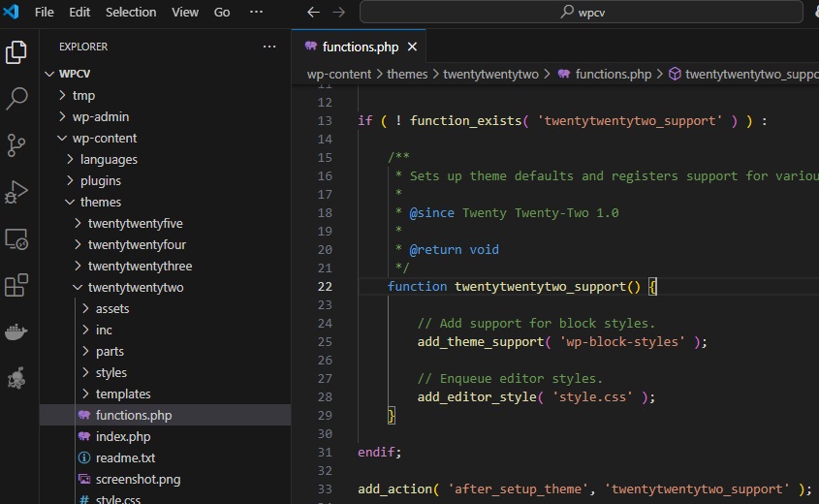Open the Edit menu

[79, 12]
